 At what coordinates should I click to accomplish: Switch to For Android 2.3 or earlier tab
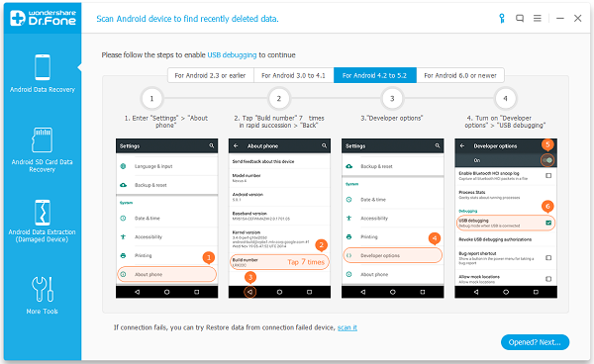coord(210,75)
